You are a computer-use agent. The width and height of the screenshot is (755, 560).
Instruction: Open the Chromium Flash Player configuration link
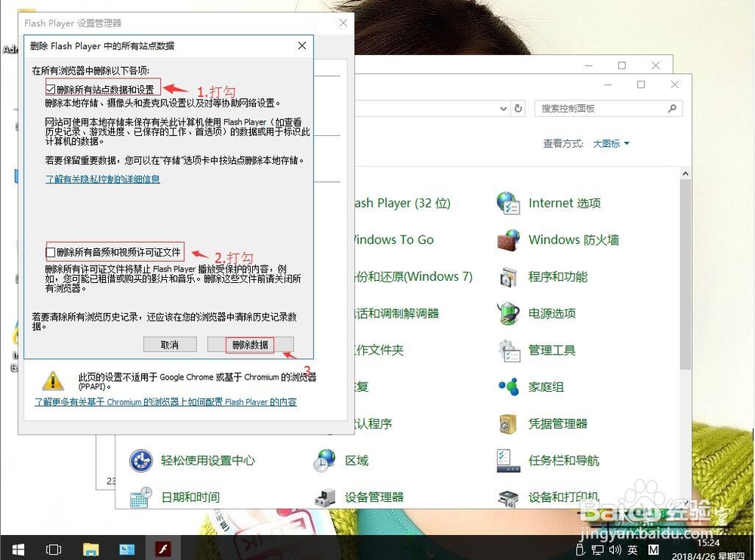(165, 402)
